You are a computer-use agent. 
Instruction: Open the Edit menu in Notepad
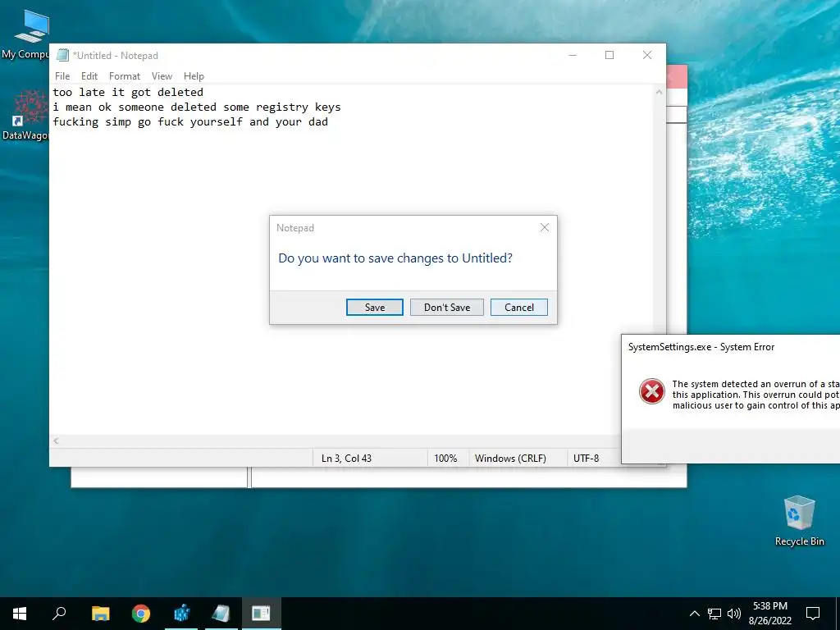pos(89,76)
